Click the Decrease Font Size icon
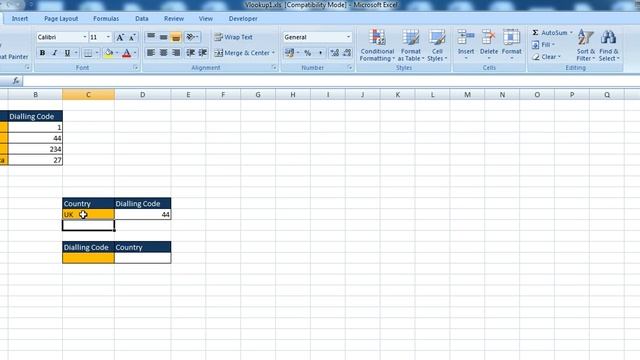The image size is (640, 360). (x=132, y=37)
